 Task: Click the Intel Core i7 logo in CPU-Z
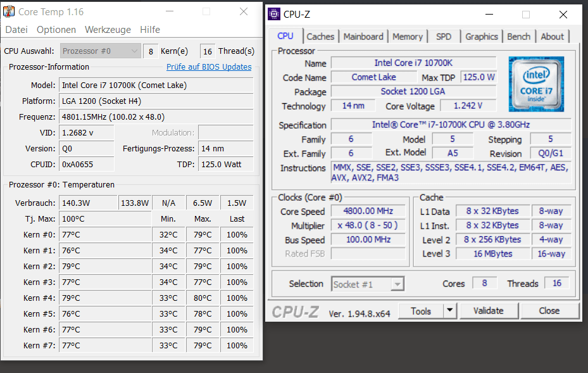click(536, 84)
